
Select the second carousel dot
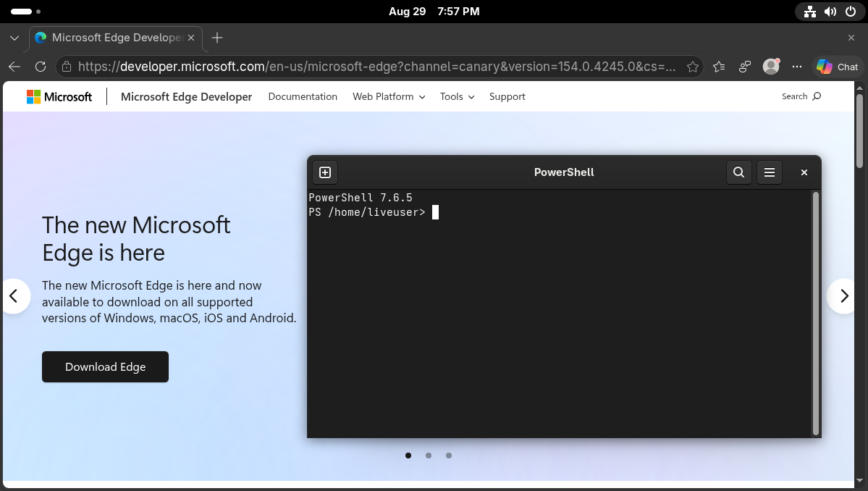(429, 456)
